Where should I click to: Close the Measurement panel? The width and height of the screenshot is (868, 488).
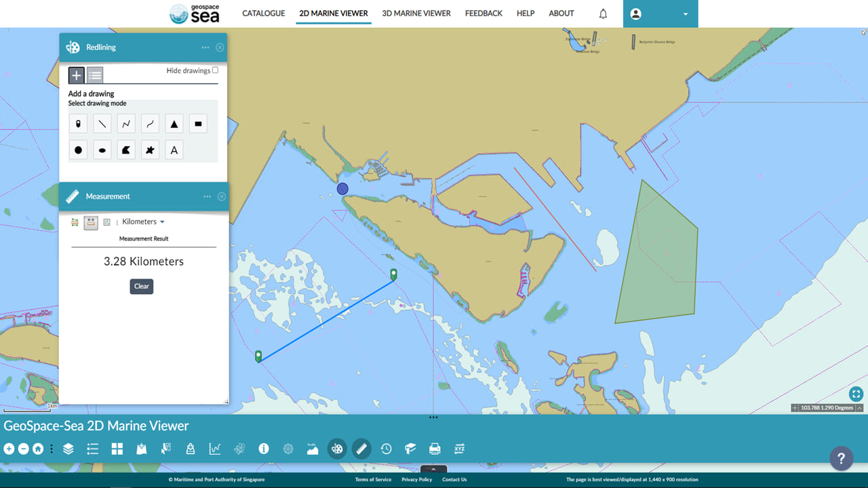point(221,197)
